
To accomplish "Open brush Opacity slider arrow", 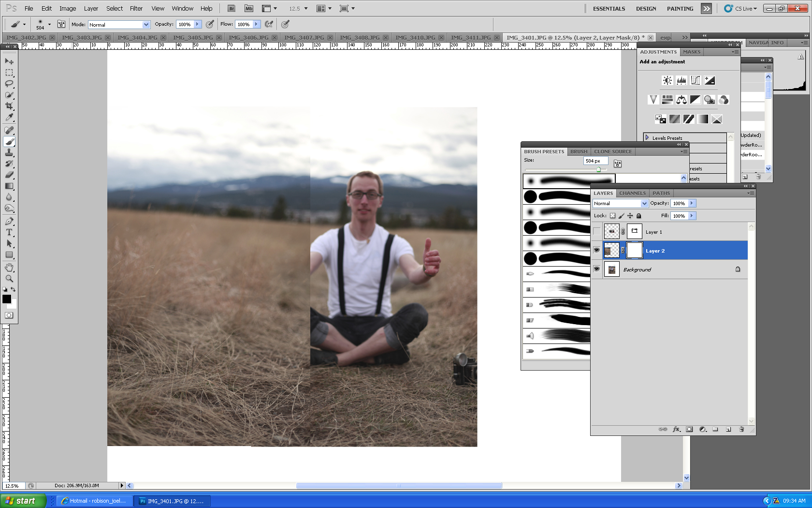I will [x=197, y=24].
